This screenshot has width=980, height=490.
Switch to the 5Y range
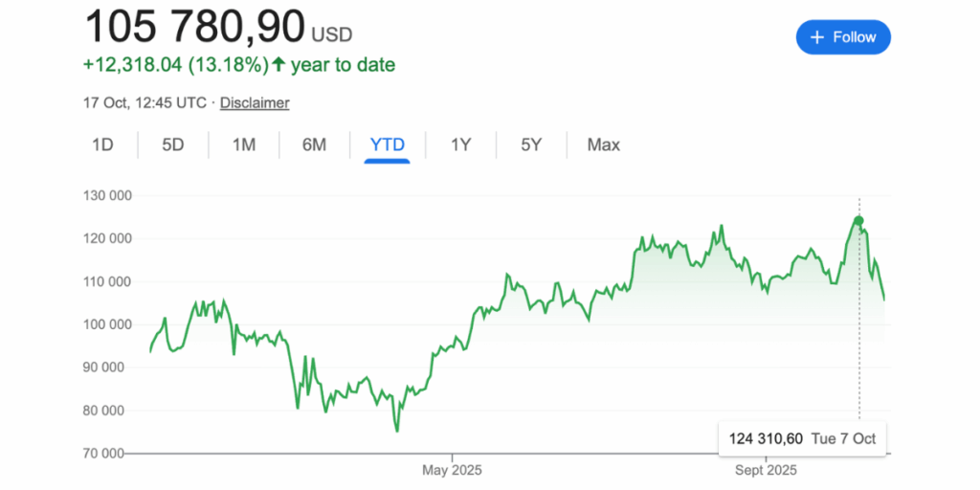pos(531,145)
